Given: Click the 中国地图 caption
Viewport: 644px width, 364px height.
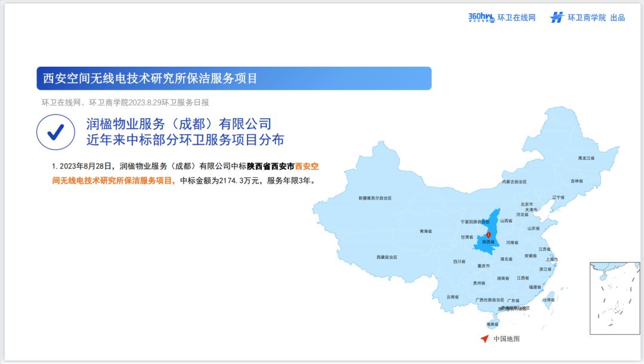Looking at the screenshot, I should 506,338.
